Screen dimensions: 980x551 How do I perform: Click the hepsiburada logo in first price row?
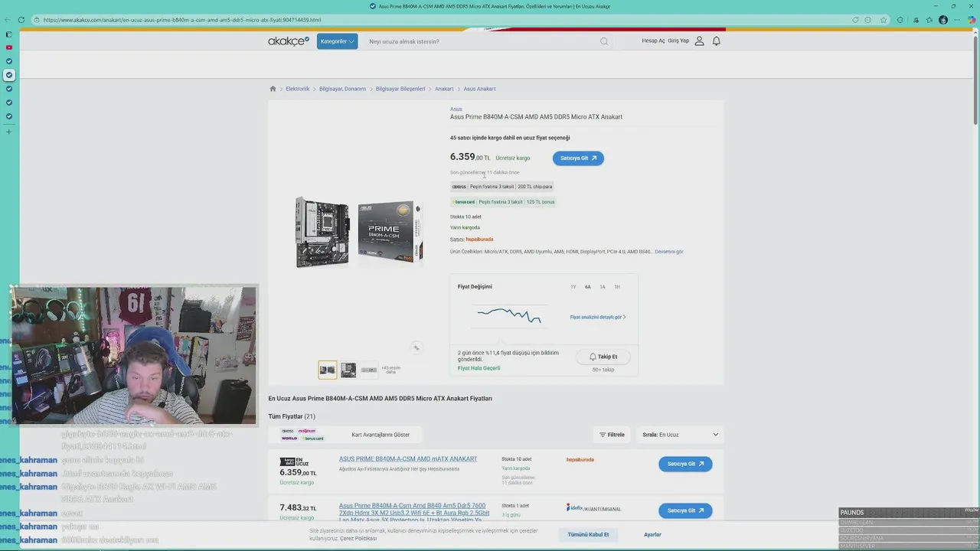pos(580,460)
